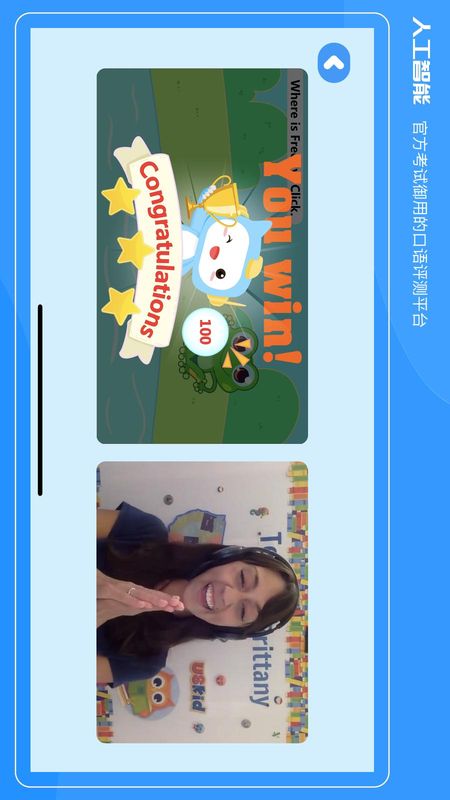Click the Where is Fre... Click caption
450x800 pixels.
tap(295, 147)
